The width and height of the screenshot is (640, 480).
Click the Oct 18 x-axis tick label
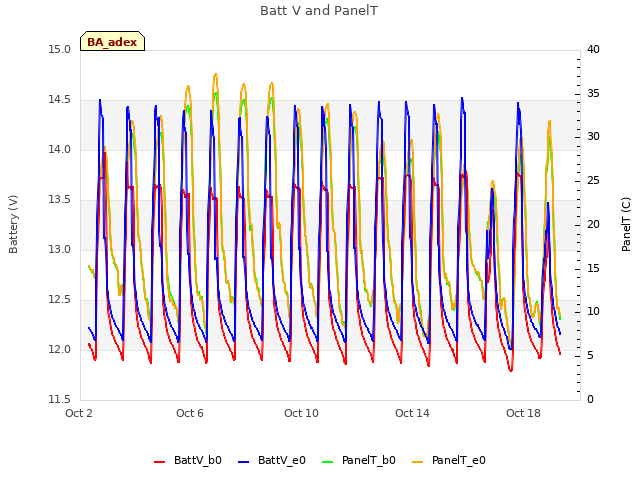click(523, 413)
